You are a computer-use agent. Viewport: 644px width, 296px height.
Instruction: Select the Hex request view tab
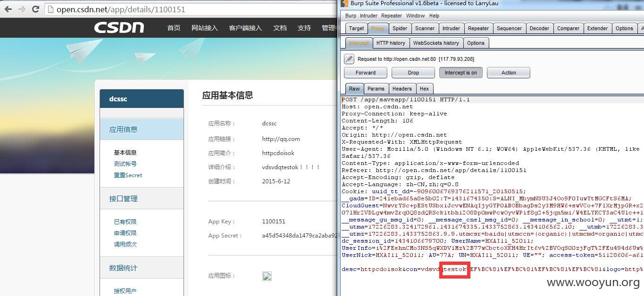[x=425, y=89]
